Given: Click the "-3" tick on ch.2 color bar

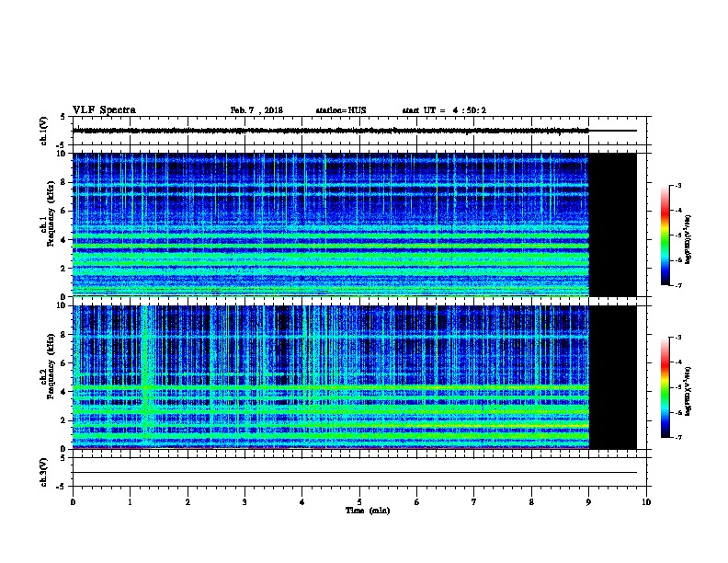Looking at the screenshot, I should (x=678, y=338).
